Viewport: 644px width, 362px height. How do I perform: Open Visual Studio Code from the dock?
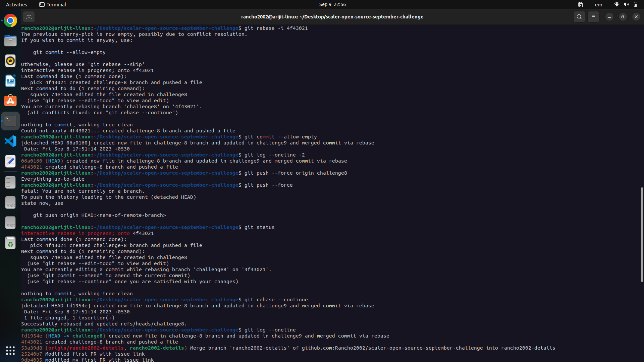coord(10,141)
